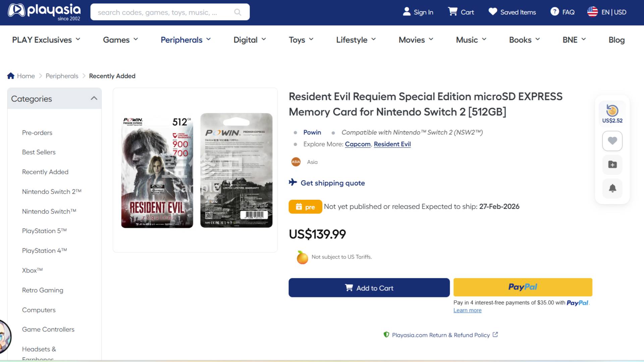Click the add-to-collection folder icon

[612, 165]
